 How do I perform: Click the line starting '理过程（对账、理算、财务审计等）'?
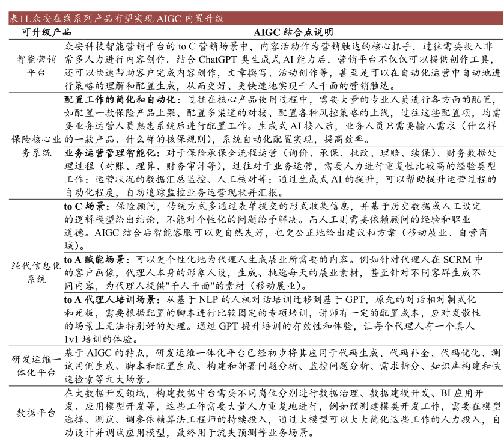pos(280,166)
